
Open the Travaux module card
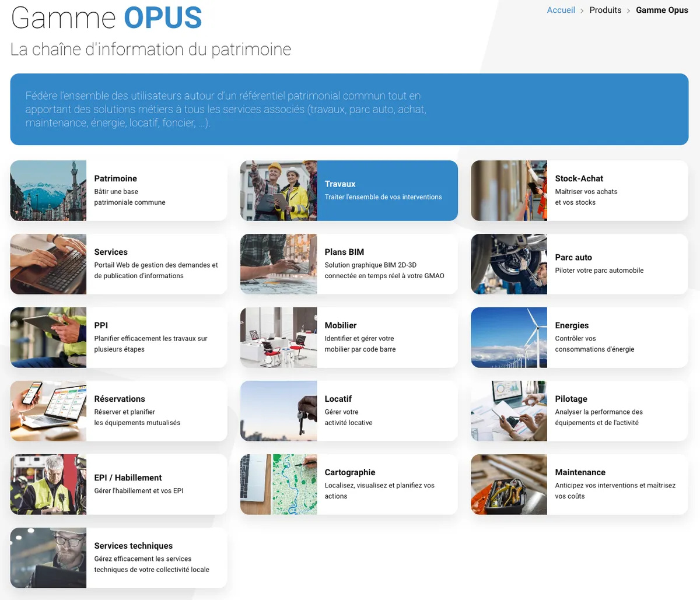click(349, 190)
